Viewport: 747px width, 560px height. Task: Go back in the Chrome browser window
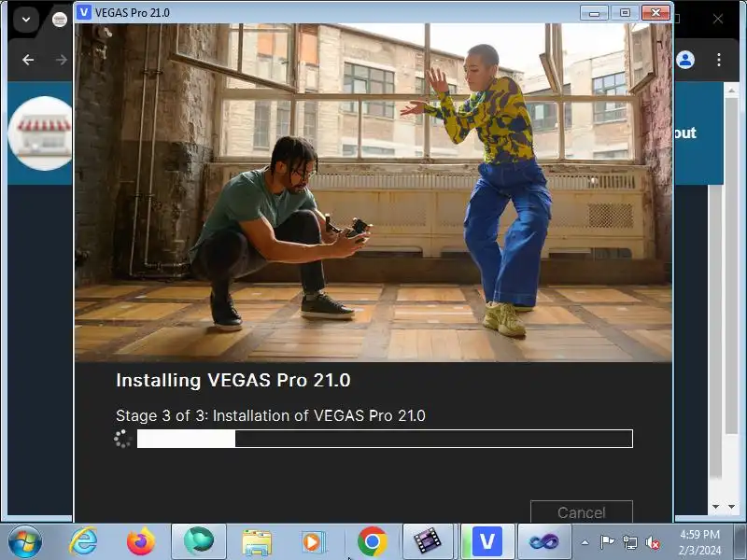tap(28, 60)
